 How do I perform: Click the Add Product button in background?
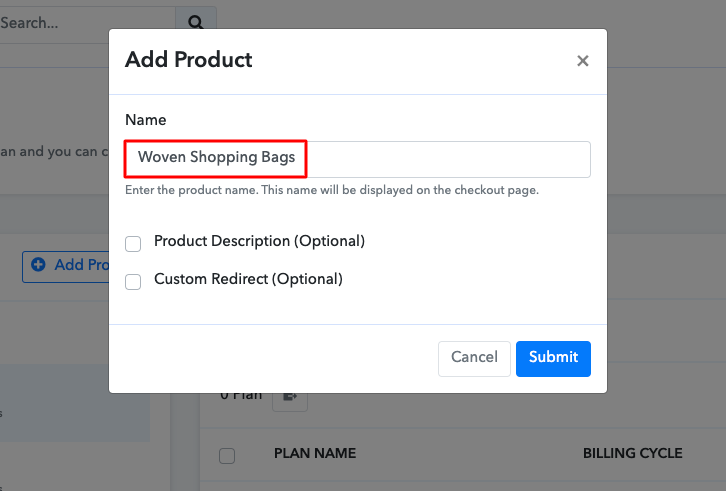tap(66, 267)
